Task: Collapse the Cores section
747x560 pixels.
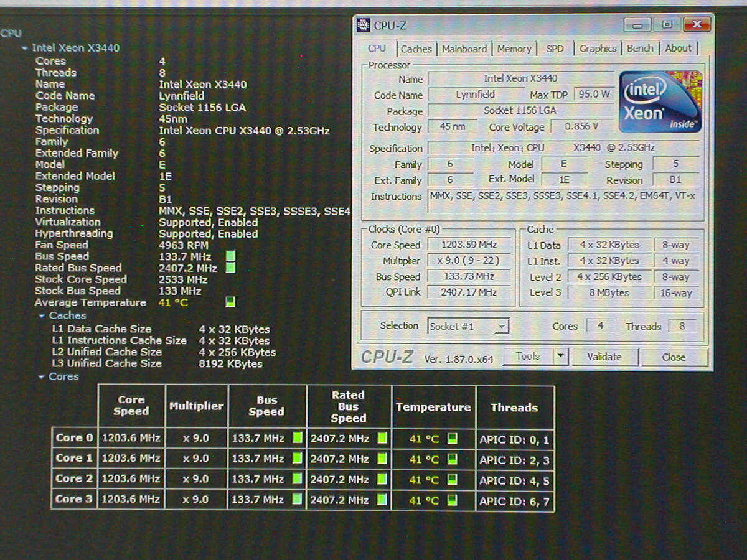Action: [x=41, y=377]
